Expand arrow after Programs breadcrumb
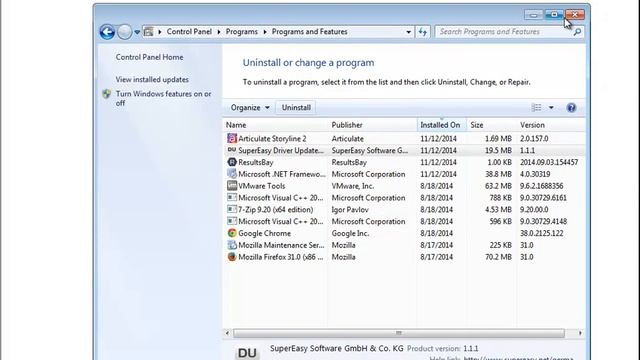640x360 pixels. pyautogui.click(x=264, y=32)
